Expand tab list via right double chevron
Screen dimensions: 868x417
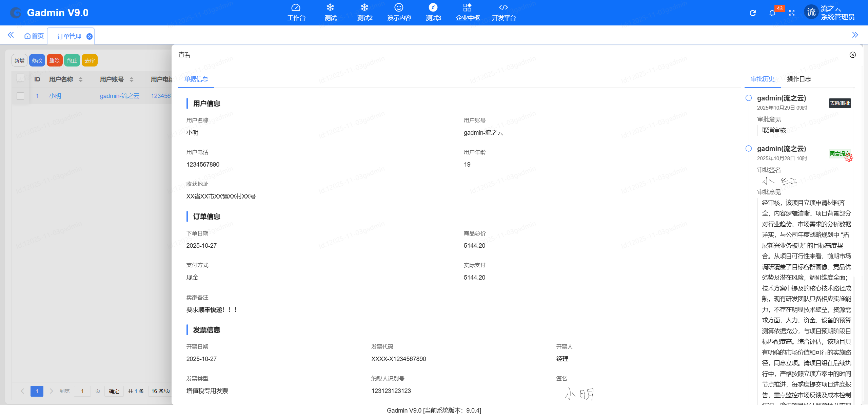[855, 35]
